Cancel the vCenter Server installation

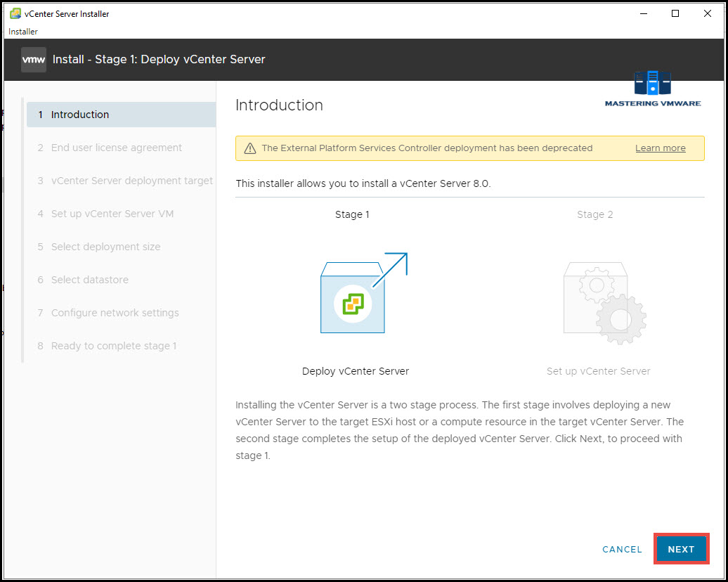(622, 550)
